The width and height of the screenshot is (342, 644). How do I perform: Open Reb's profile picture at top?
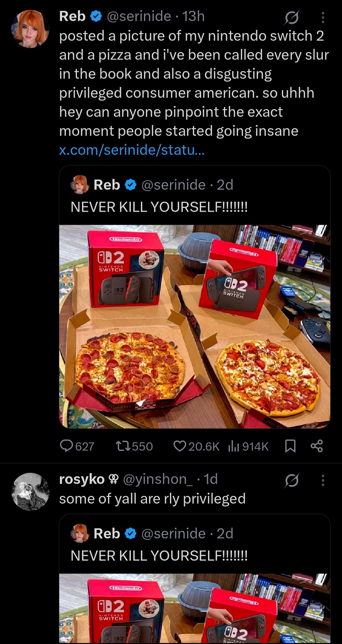[30, 29]
